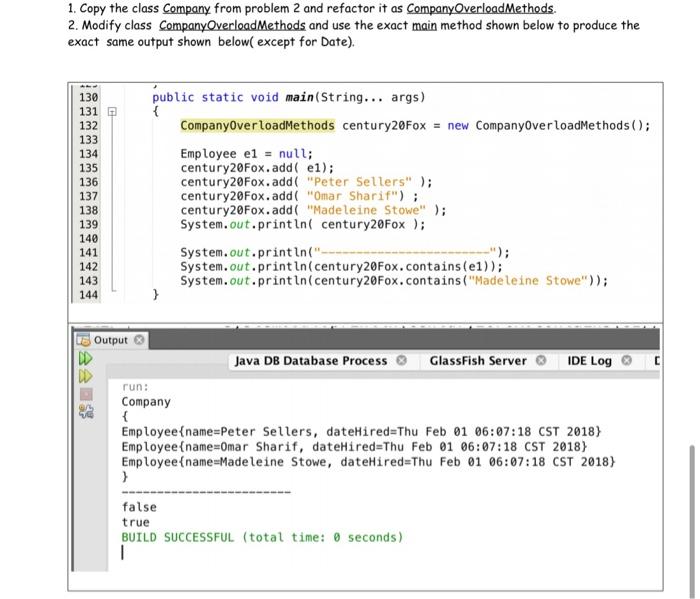Screen dimensions: 700x599
Task: Click the second green run arrows icon
Action: (85, 376)
